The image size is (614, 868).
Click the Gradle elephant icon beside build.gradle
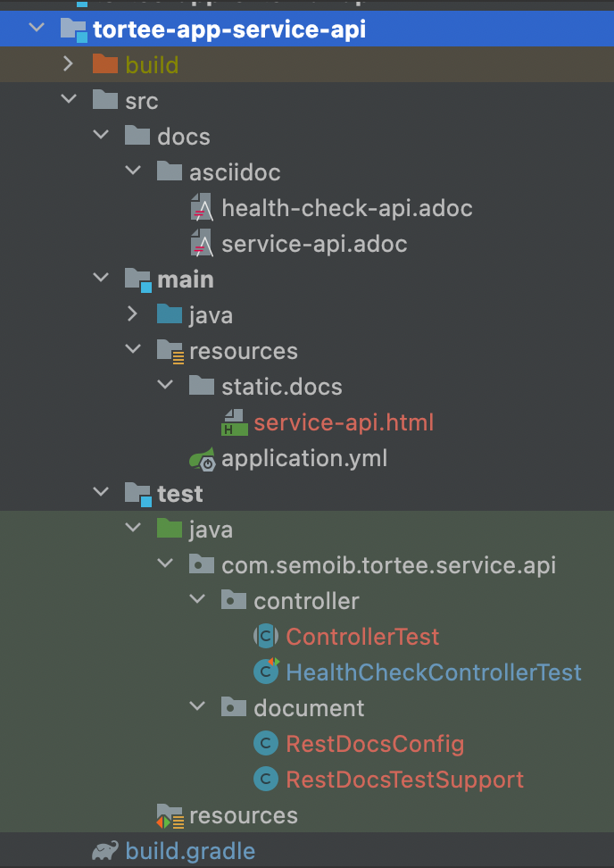(x=105, y=851)
